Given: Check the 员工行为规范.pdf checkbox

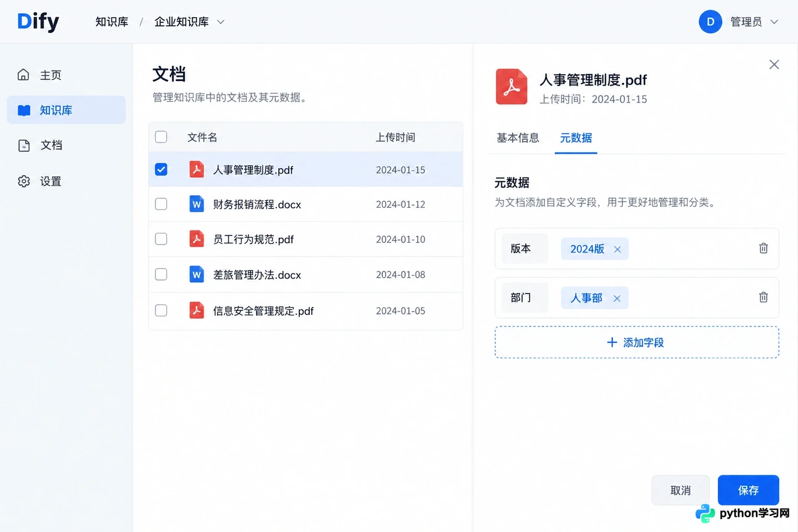Looking at the screenshot, I should [161, 239].
